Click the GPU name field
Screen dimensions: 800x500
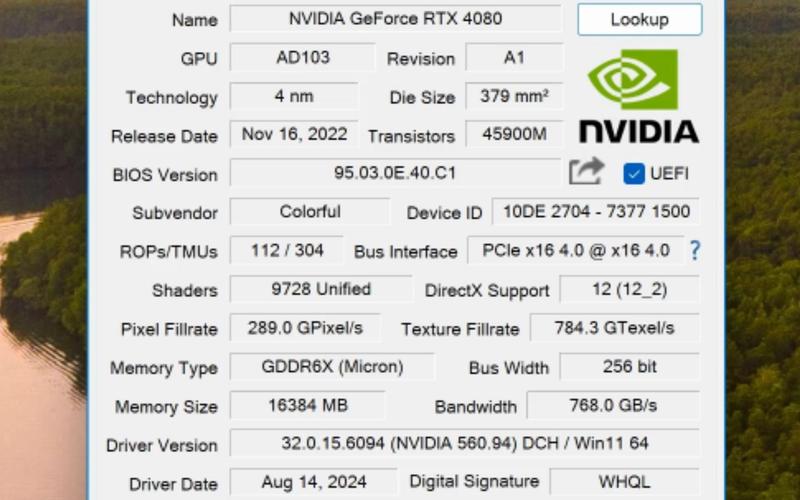coord(395,19)
